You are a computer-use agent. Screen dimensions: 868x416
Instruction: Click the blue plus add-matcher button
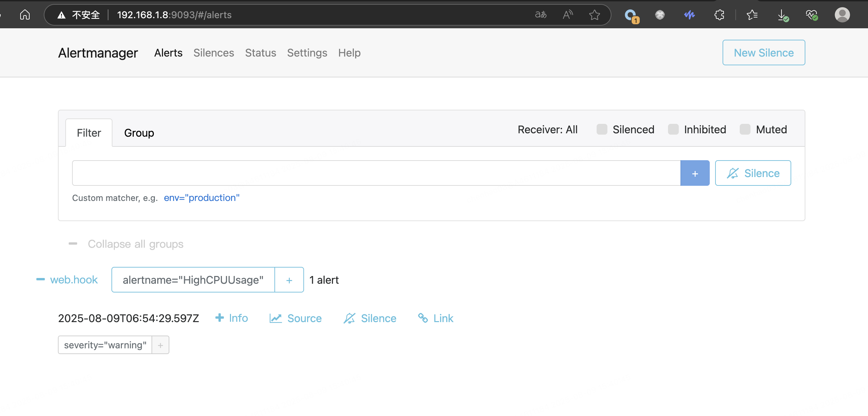click(695, 173)
